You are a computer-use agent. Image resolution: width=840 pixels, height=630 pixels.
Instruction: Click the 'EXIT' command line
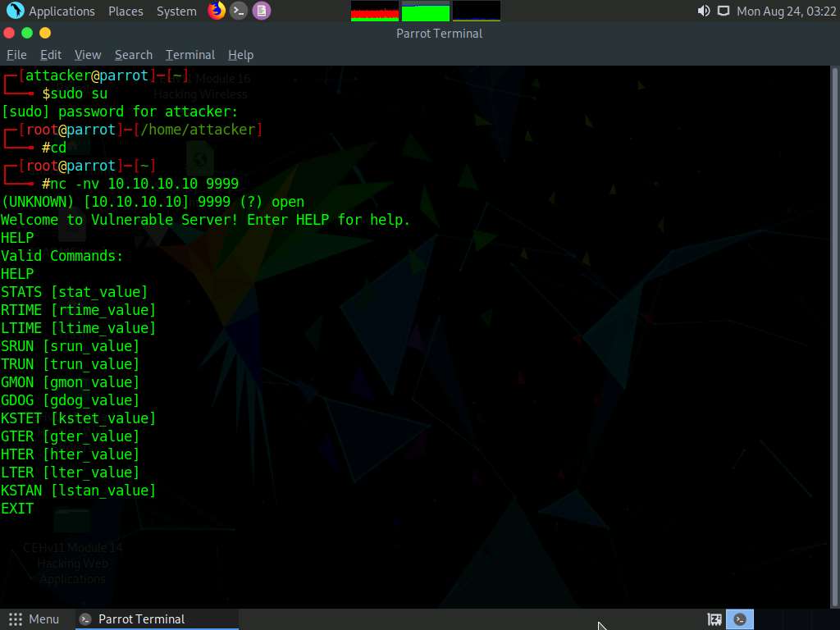click(17, 509)
